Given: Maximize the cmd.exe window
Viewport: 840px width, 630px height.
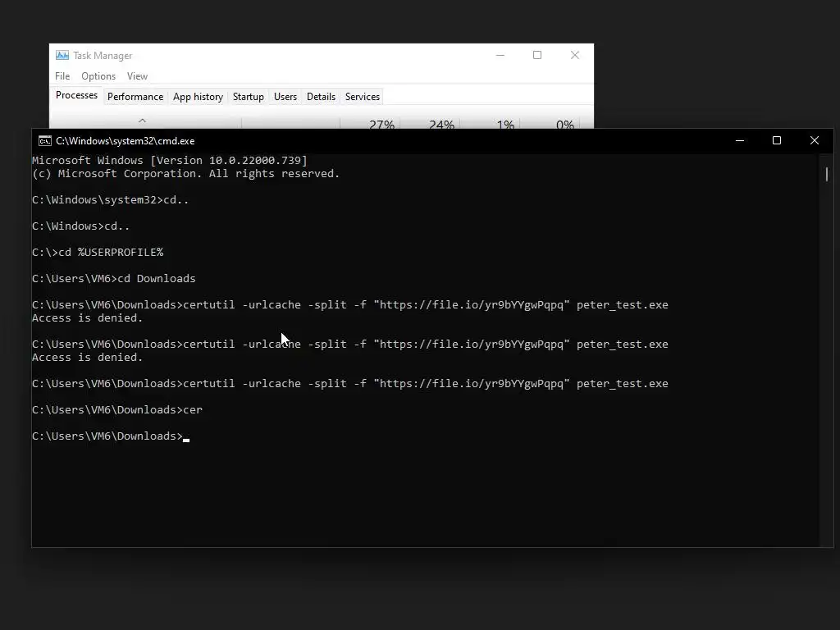Looking at the screenshot, I should tap(777, 140).
